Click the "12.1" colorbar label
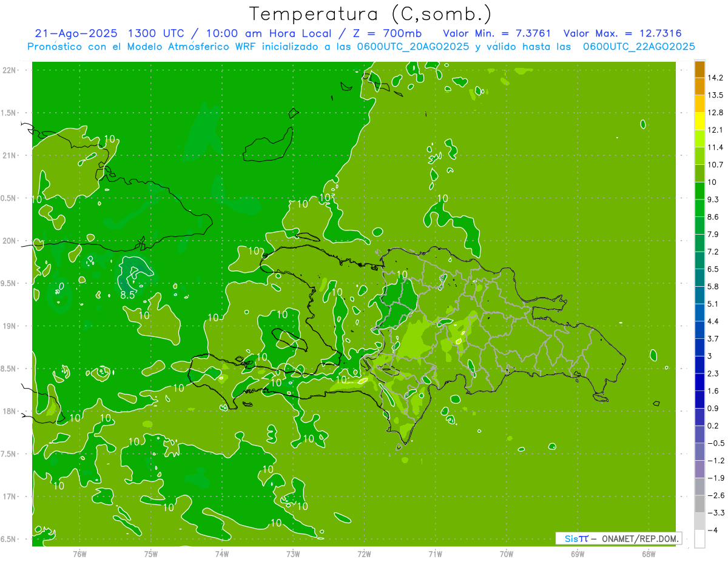Screen dimensions: 728x562 coord(716,130)
